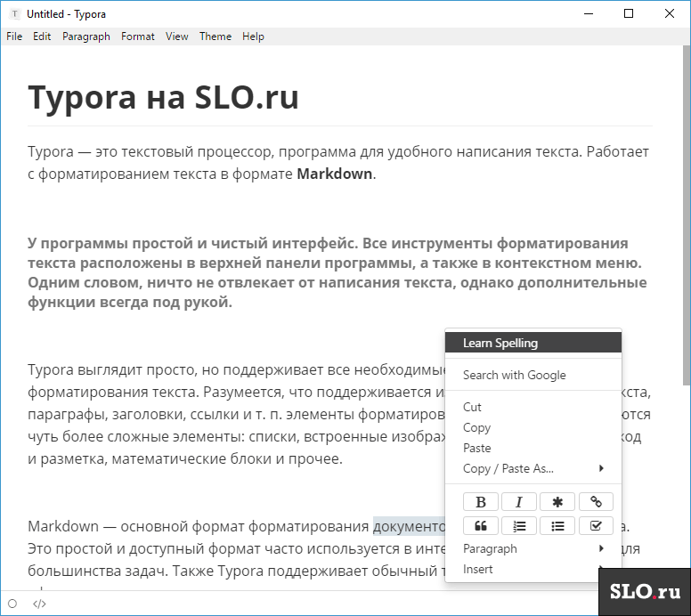The width and height of the screenshot is (691, 616).
Task: Open the View menu
Action: pyautogui.click(x=176, y=36)
